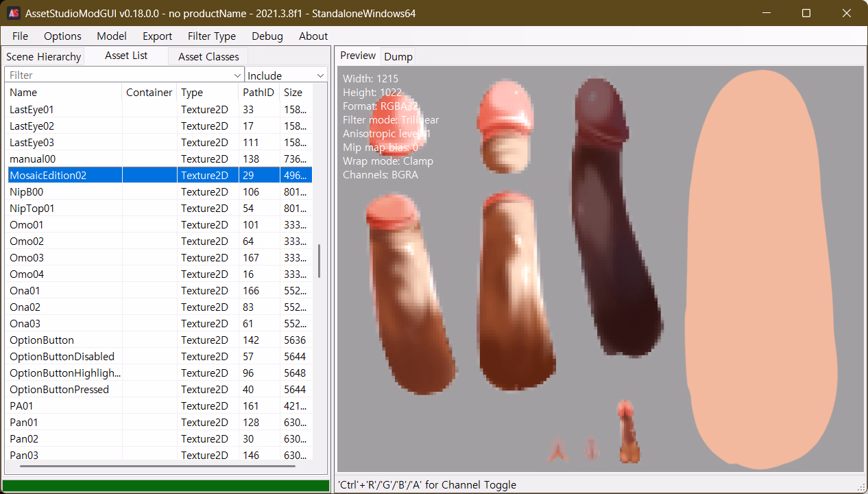
Task: Open the Export menu
Action: [157, 36]
